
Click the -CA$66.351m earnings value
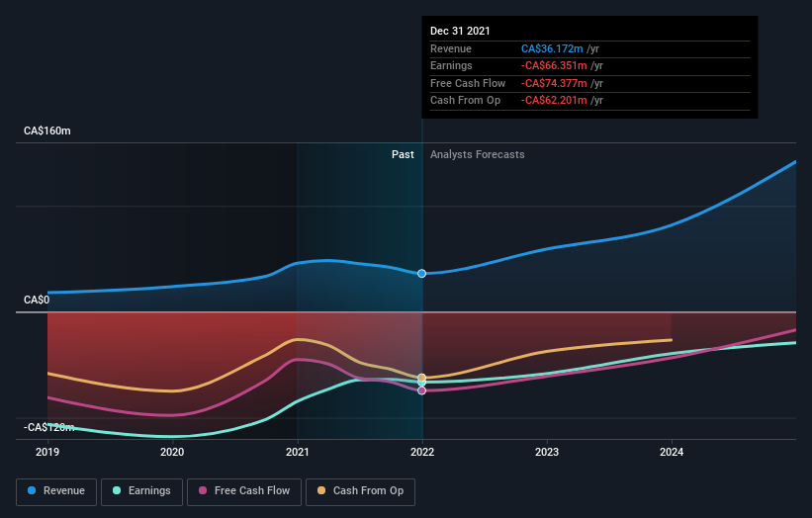pyautogui.click(x=554, y=65)
